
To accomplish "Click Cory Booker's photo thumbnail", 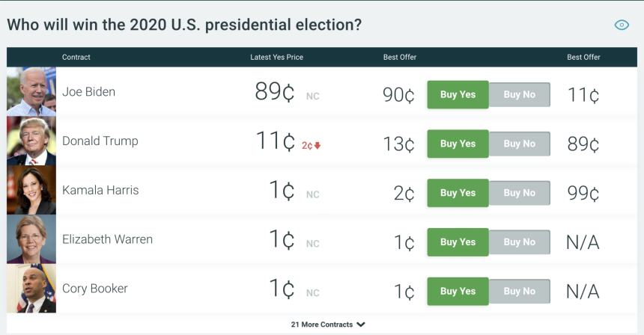I will pos(31,289).
